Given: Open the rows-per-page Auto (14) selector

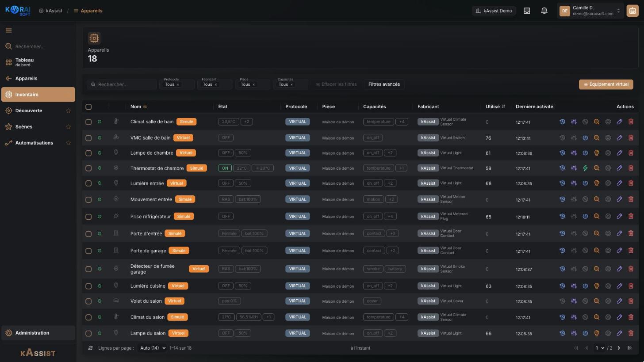Looking at the screenshot, I should (152, 348).
